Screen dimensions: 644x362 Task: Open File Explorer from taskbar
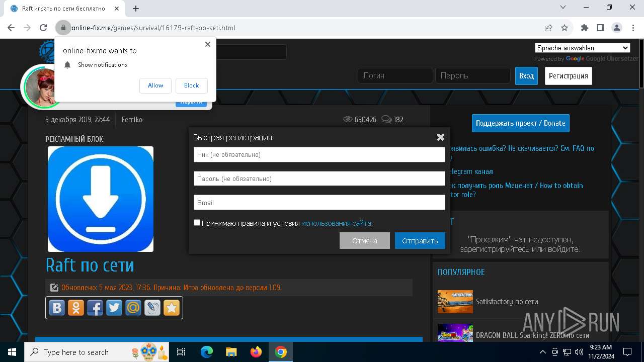click(231, 352)
